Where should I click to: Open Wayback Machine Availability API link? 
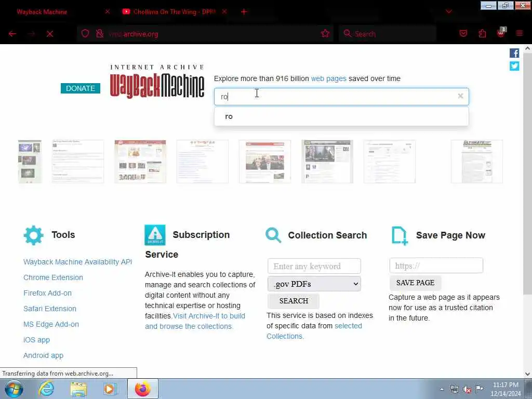[x=77, y=262]
